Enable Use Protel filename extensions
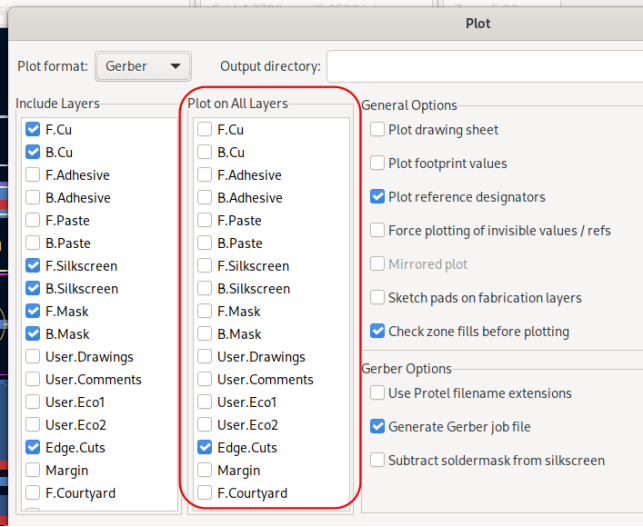This screenshot has height=527, width=643. tap(377, 393)
